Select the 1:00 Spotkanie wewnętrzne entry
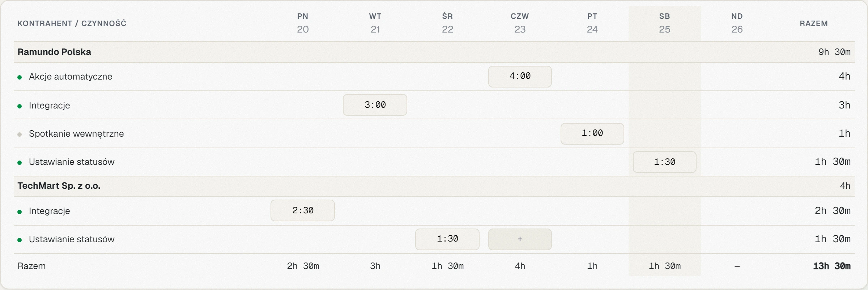This screenshot has width=868, height=290. tap(592, 133)
